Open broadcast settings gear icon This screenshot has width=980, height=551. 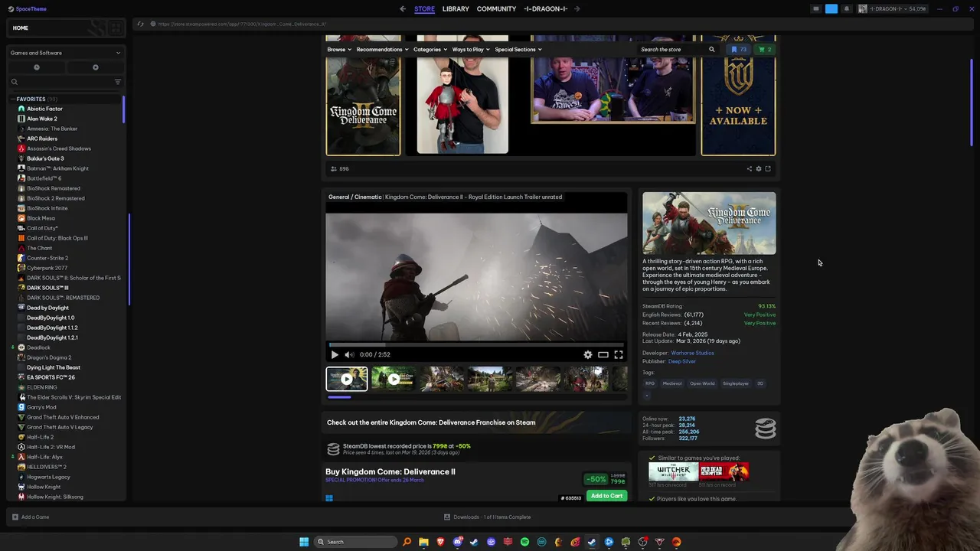coord(759,168)
